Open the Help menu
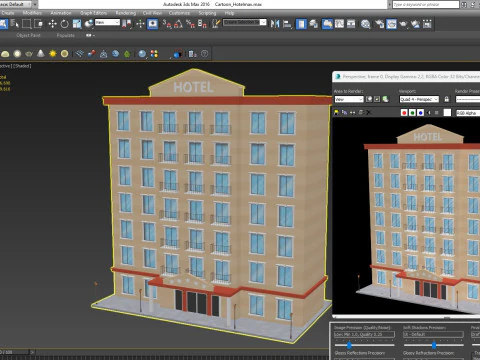Image resolution: width=480 pixels, height=360 pixels. click(x=229, y=13)
